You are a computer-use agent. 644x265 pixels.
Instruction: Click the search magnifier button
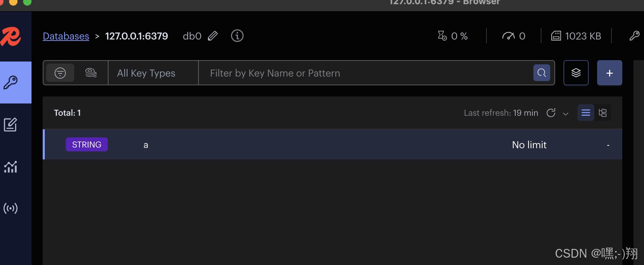point(541,73)
